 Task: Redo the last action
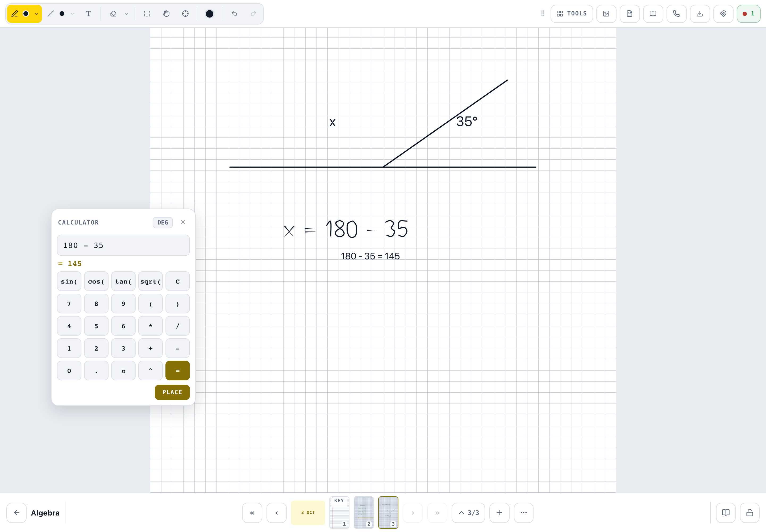(253, 14)
